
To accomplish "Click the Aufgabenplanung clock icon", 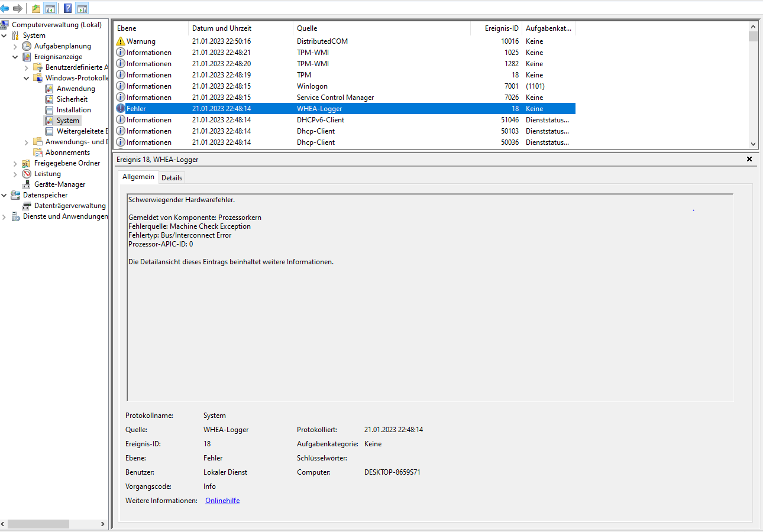I will click(27, 46).
